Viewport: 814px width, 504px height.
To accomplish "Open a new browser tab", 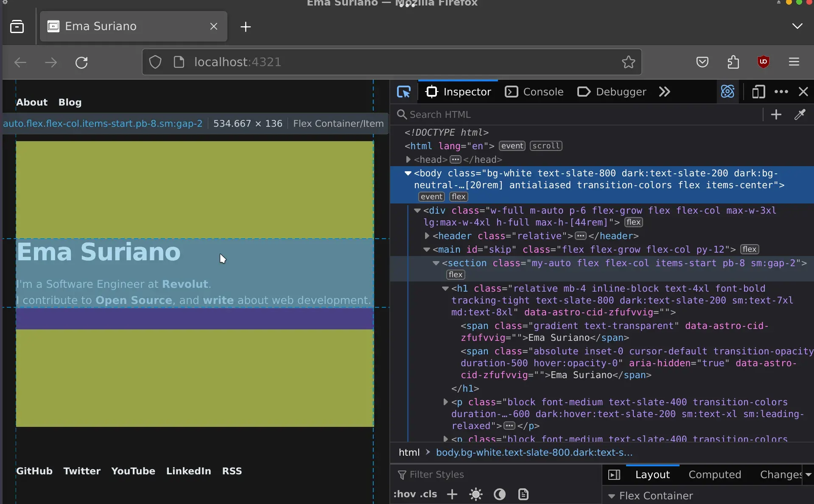I will (x=246, y=27).
